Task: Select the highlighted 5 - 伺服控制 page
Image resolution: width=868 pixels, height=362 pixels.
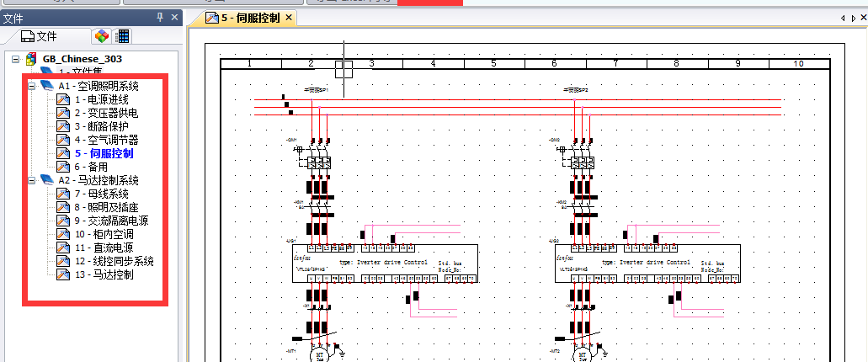Action: tap(104, 153)
